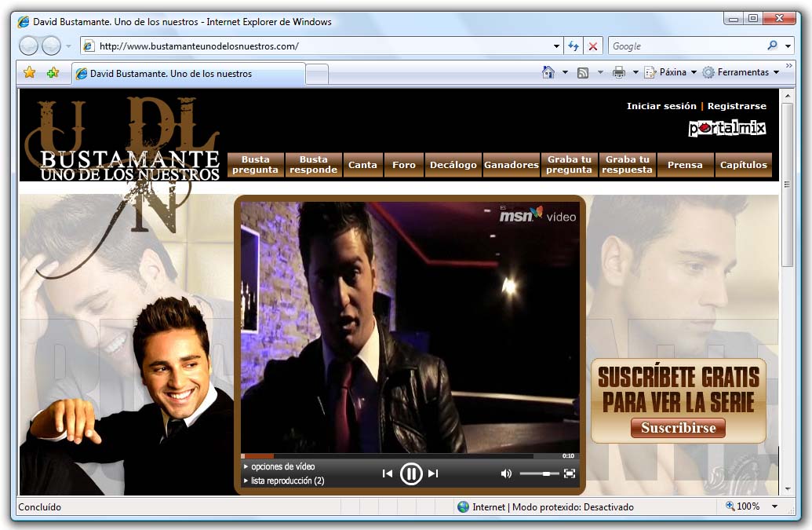812x530 pixels.
Task: Open zoom level dropdown arrow
Action: [x=774, y=506]
